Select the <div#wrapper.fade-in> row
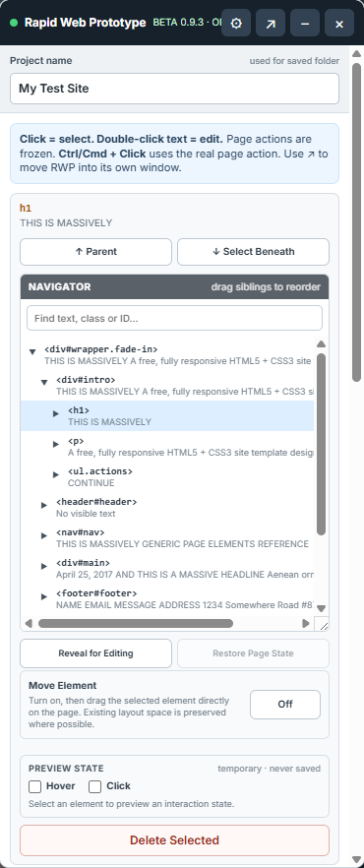The height and width of the screenshot is (868, 364). [167, 355]
